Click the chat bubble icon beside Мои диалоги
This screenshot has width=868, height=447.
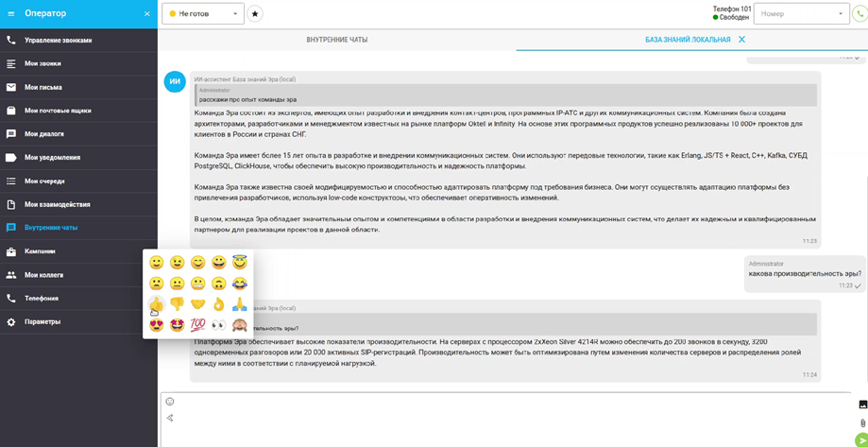[x=10, y=134]
